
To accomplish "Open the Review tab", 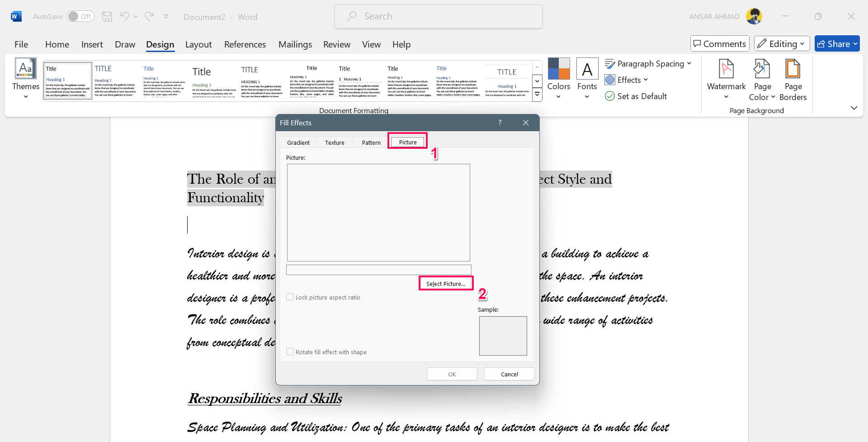I will click(x=337, y=44).
